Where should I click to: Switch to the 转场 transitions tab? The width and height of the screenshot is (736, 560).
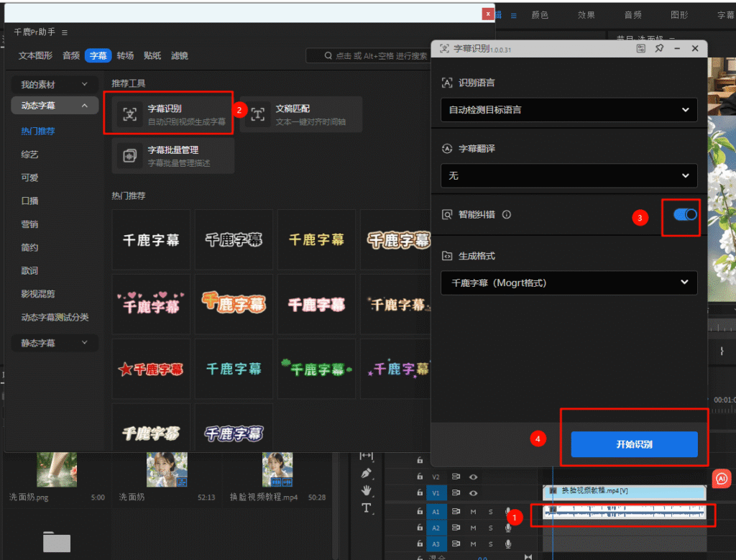(125, 55)
